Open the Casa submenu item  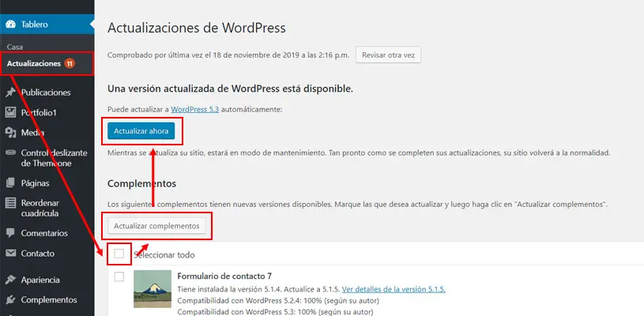pyautogui.click(x=15, y=47)
